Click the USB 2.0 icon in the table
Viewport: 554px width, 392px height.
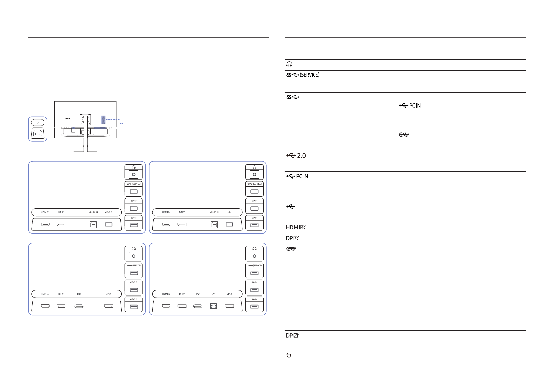(x=296, y=156)
